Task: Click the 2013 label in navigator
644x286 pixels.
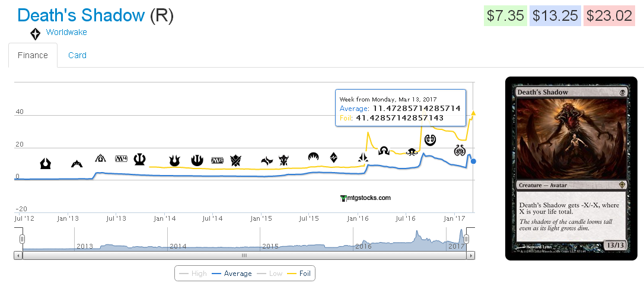Action: (x=85, y=247)
